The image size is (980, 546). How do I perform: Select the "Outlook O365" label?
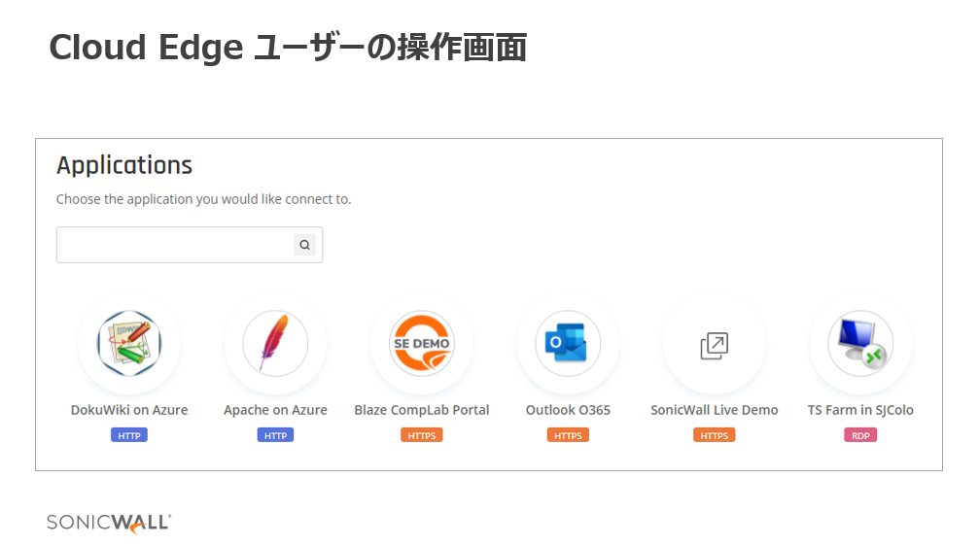tap(568, 410)
